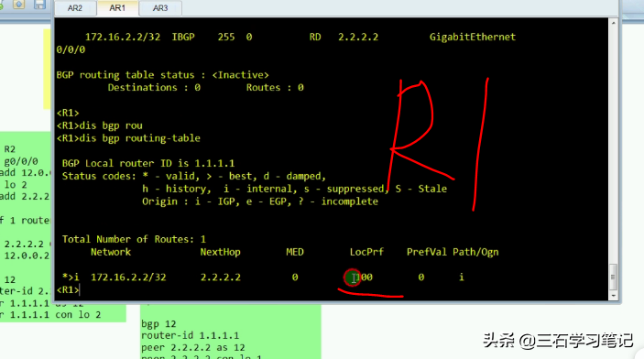Viewport: 644px width, 359px height.
Task: Select the AR1 terminal tab
Action: [x=117, y=8]
